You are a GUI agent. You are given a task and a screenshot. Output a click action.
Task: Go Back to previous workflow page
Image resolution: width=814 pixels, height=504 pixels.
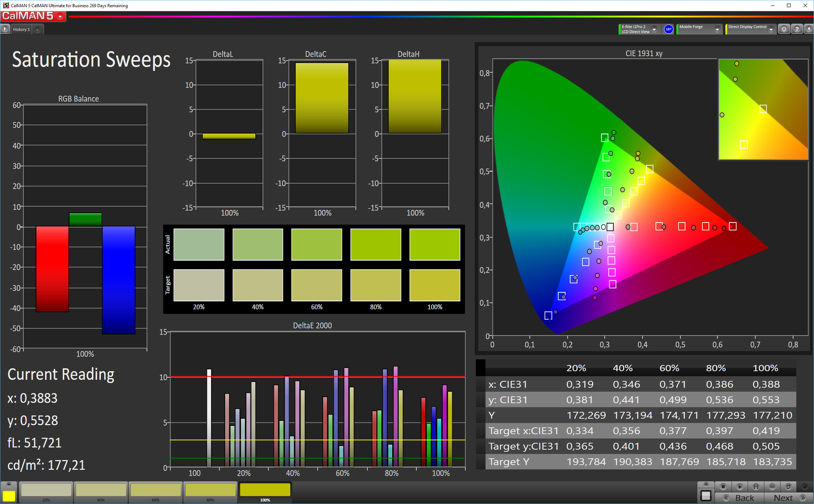click(740, 498)
